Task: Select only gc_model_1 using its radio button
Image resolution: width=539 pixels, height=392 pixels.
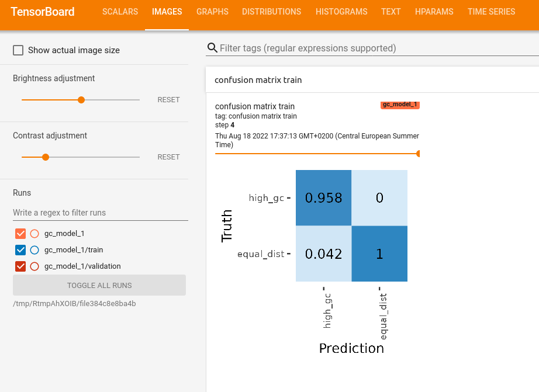Action: tap(34, 234)
